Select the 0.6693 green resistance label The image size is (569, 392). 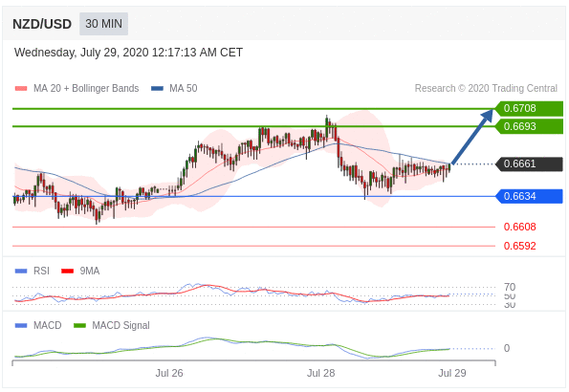(x=529, y=126)
